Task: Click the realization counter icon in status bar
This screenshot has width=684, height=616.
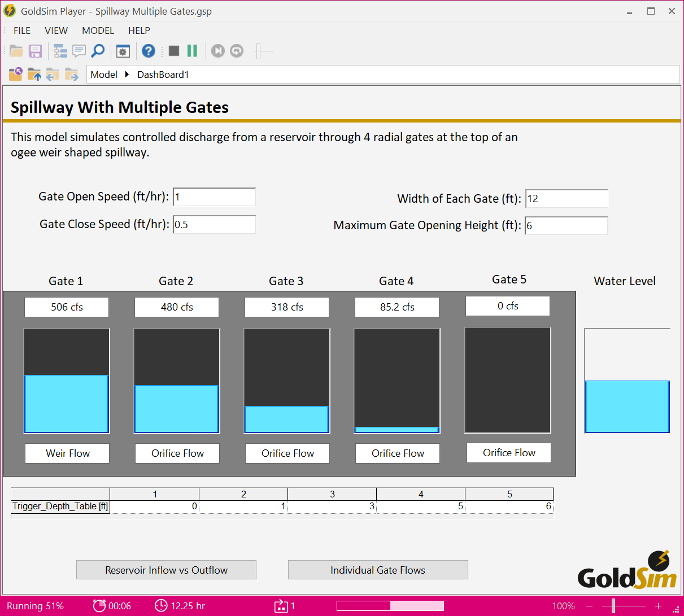Action: [281, 606]
